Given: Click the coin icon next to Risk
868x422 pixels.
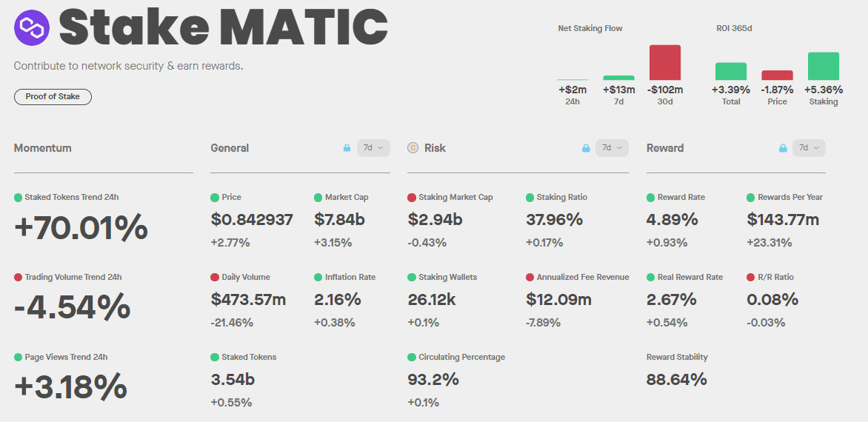Looking at the screenshot, I should tap(413, 148).
